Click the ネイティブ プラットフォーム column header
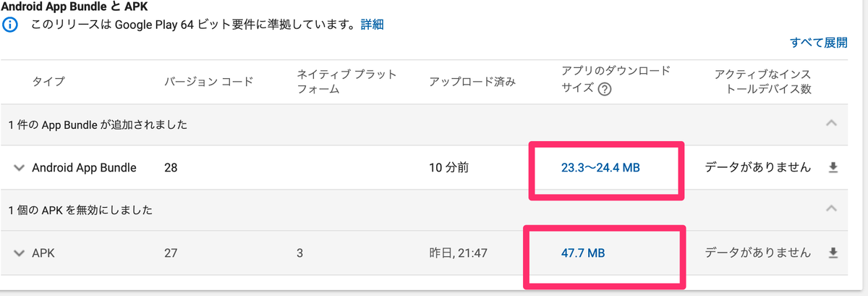This screenshot has width=868, height=296. 346,81
